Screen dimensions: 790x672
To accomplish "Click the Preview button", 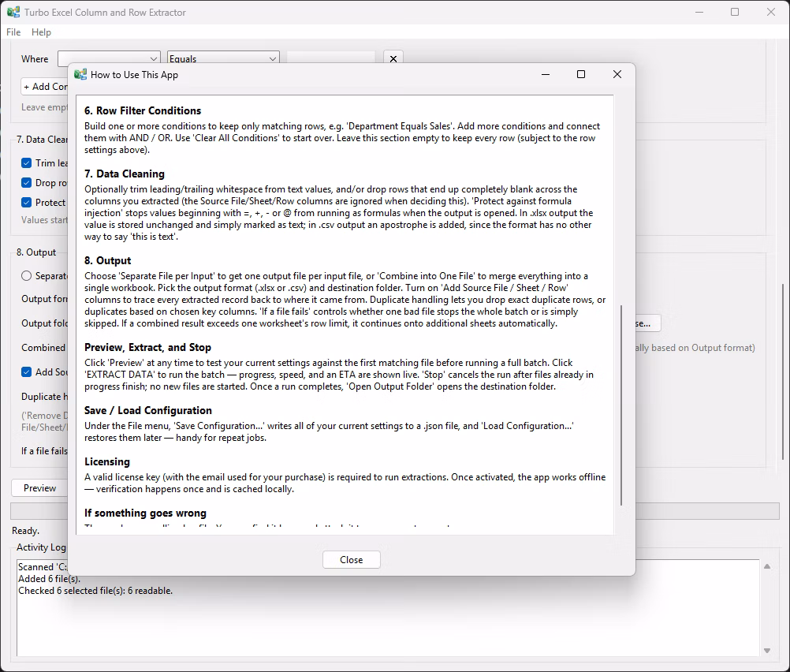I will (39, 488).
